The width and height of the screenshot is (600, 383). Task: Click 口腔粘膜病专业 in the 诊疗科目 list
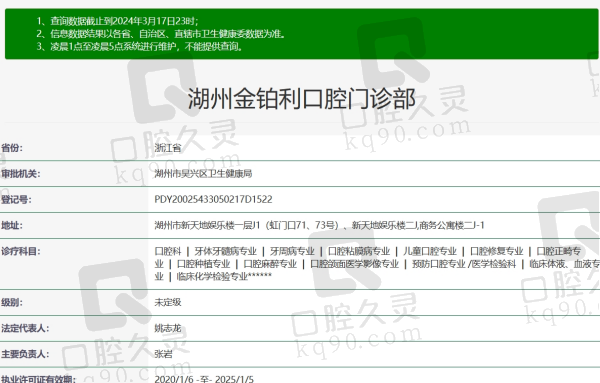pyautogui.click(x=359, y=251)
